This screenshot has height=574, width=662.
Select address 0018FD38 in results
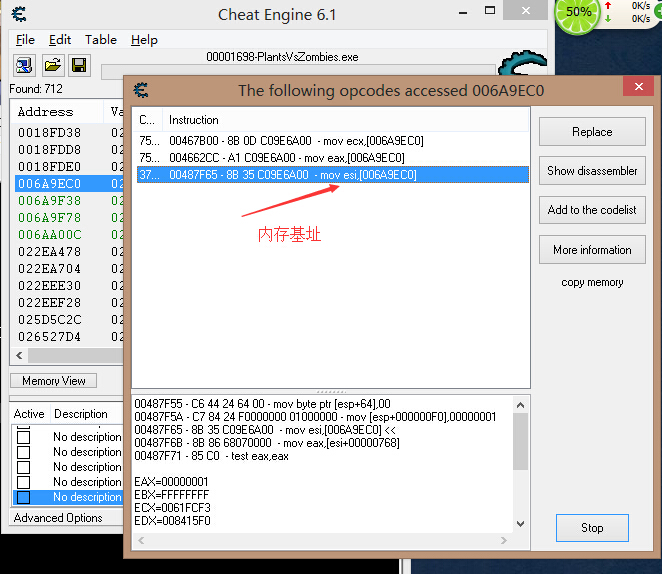click(49, 133)
